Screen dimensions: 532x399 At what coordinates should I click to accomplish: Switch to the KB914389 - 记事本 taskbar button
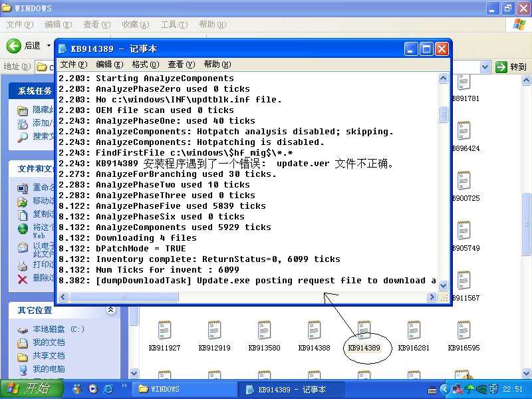tap(291, 389)
